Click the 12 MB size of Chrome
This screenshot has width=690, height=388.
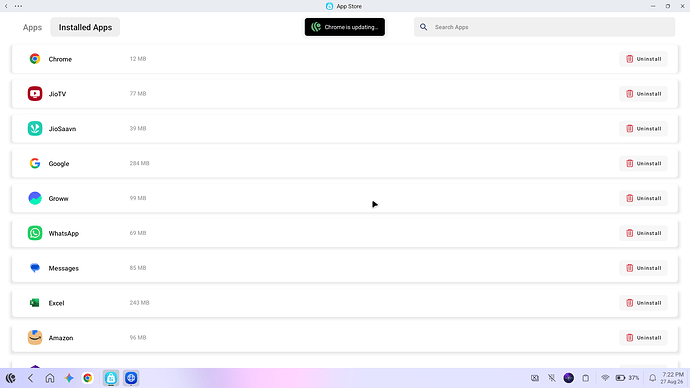pos(138,59)
